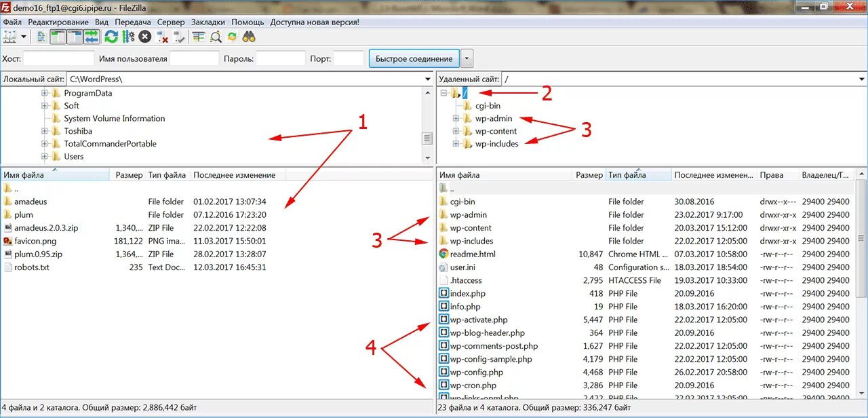The height and width of the screenshot is (418, 868).
Task: Open Удаленный сайт path dropdown
Action: [861, 79]
